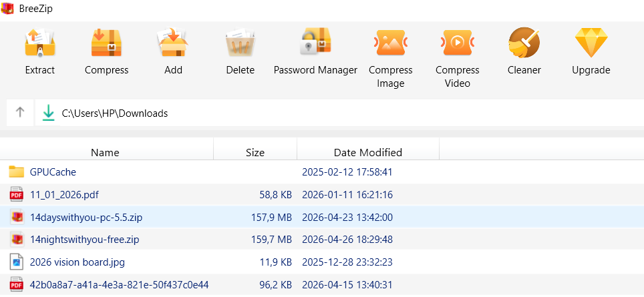Select 14dayswithyou-pc-5.5.zip archive

pos(86,217)
